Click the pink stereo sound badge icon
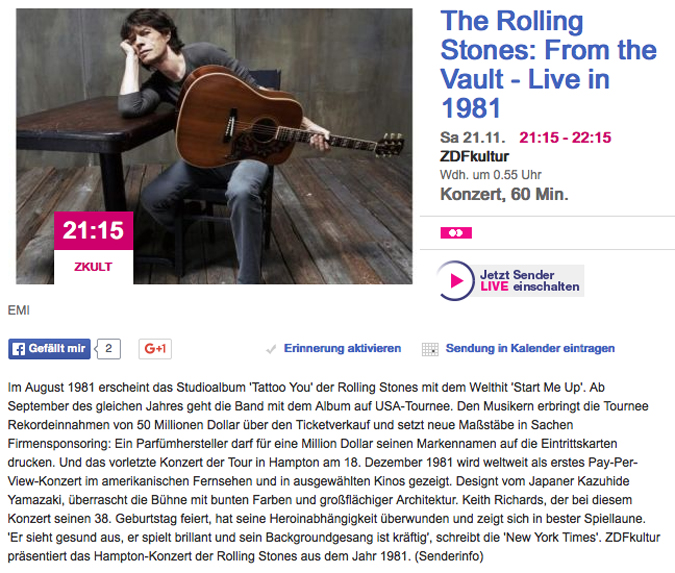Screen dimensions: 675x573 (x=456, y=233)
